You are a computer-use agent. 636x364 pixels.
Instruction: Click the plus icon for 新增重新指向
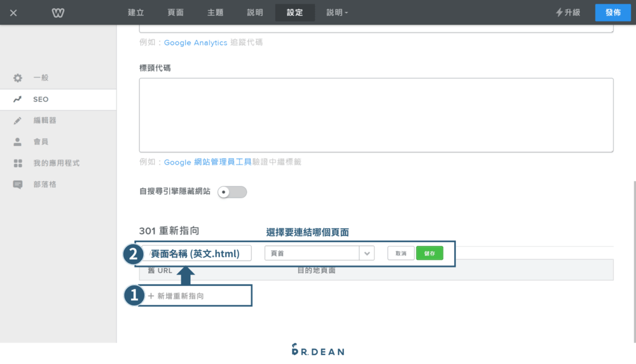(x=151, y=296)
